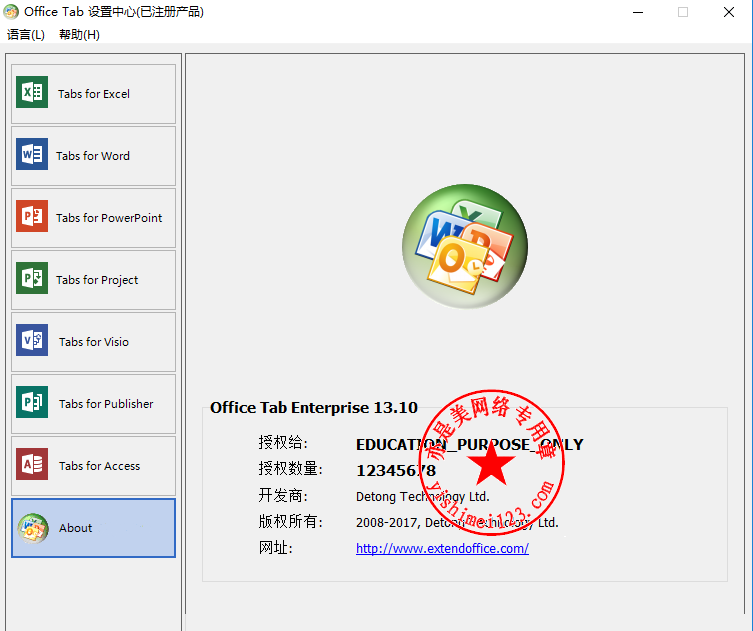
Task: Go to the Tabs for Project label
Action: coord(97,280)
